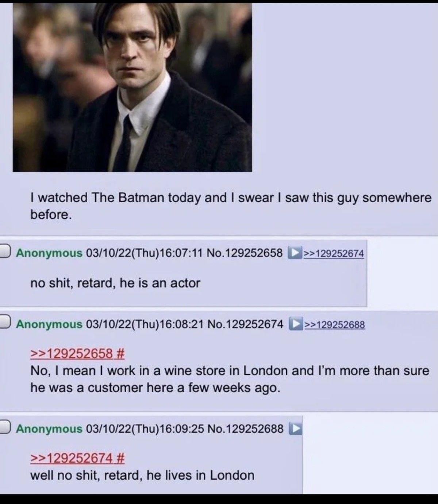
Task: Tick checkbox on the 16:08:21 post
Action: pyautogui.click(x=4, y=323)
